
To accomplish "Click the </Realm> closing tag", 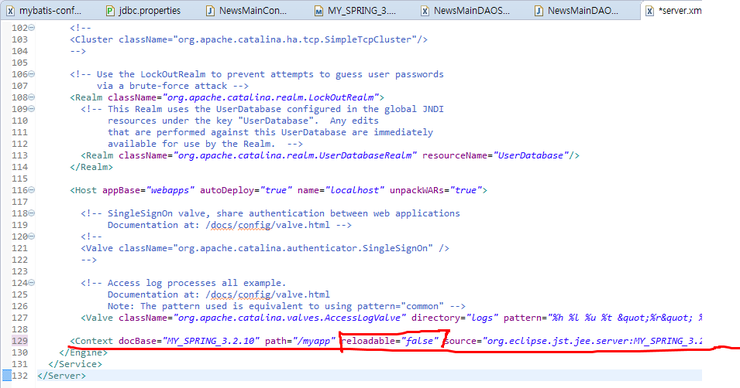I will click(x=92, y=167).
